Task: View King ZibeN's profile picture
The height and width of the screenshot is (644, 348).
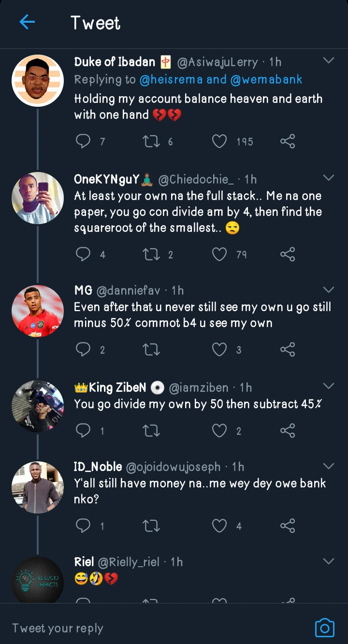Action: pyautogui.click(x=38, y=406)
